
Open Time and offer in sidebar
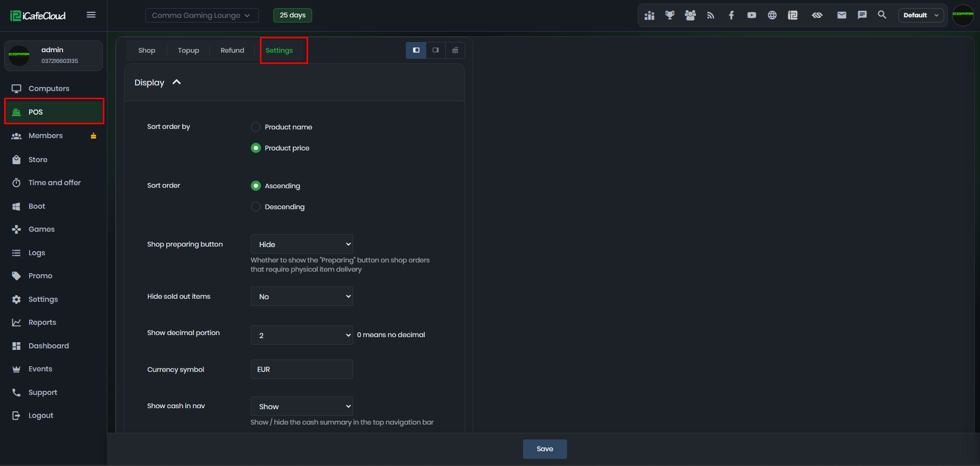pos(54,183)
